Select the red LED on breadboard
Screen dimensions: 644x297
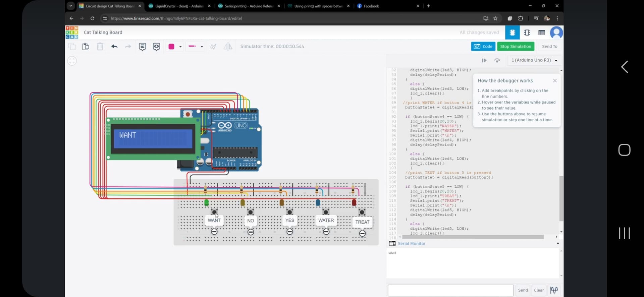tap(354, 202)
